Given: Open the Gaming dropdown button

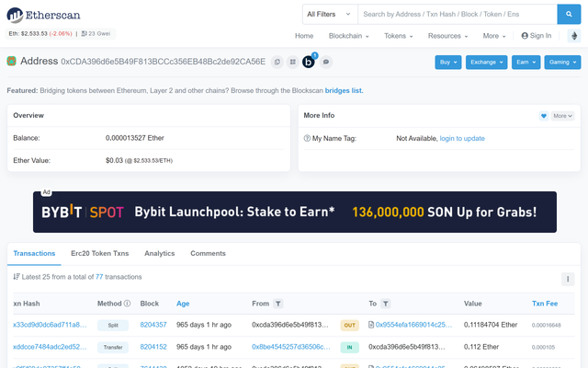Looking at the screenshot, I should tap(562, 63).
